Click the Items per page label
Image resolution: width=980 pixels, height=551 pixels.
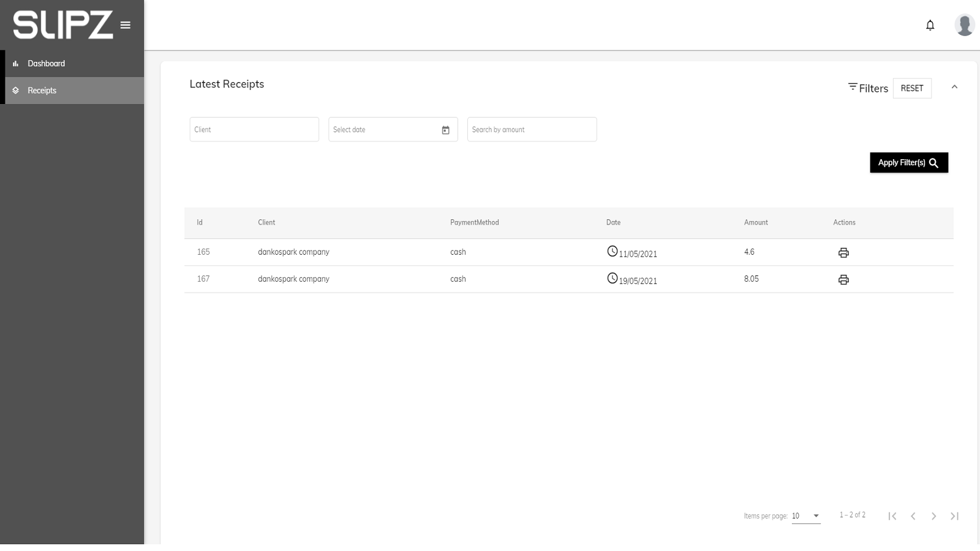[766, 516]
